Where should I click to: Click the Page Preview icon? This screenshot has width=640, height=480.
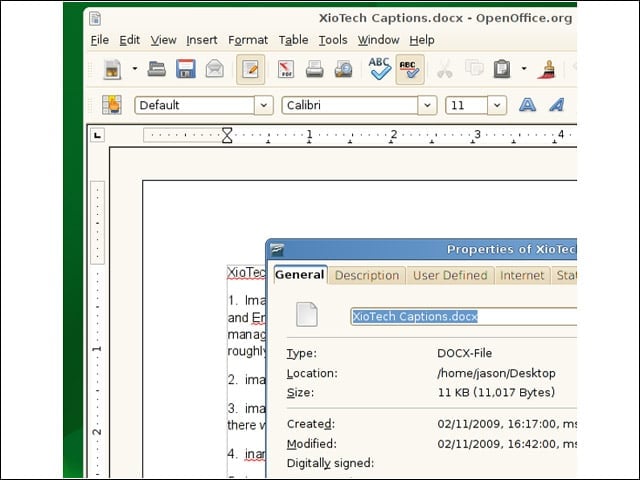[x=344, y=69]
